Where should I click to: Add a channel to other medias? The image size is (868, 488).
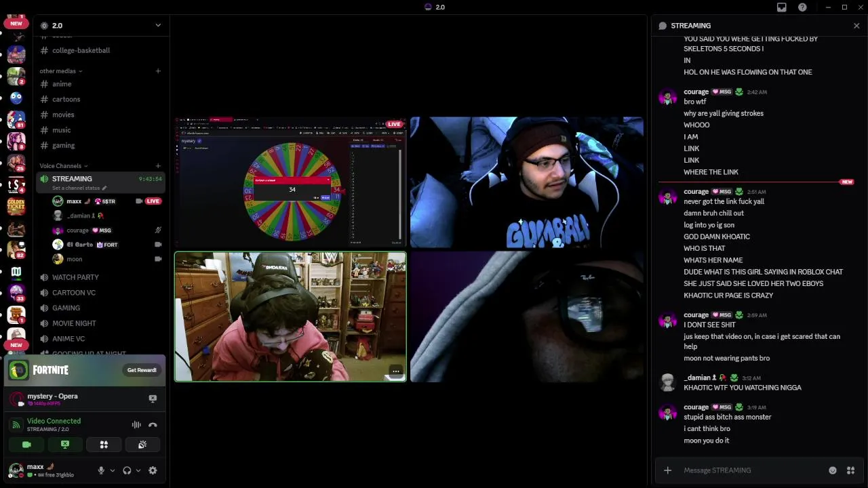tap(158, 71)
